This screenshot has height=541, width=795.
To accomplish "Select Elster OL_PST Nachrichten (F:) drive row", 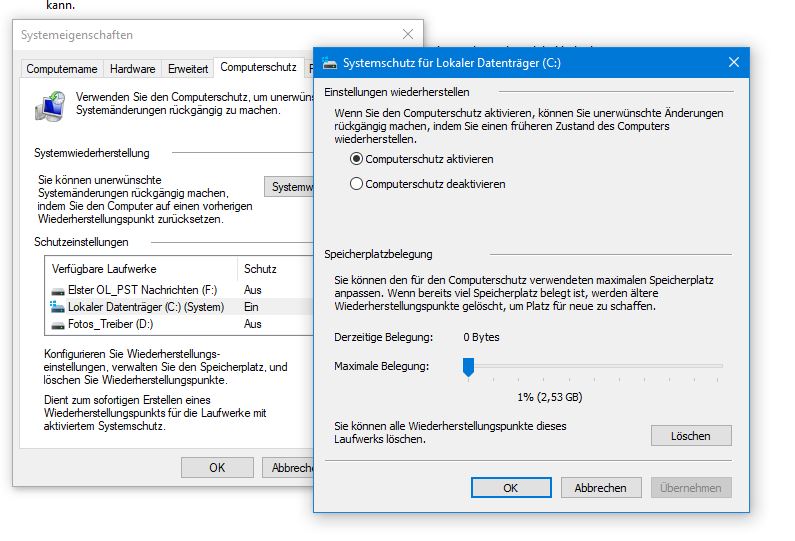I will [x=178, y=290].
